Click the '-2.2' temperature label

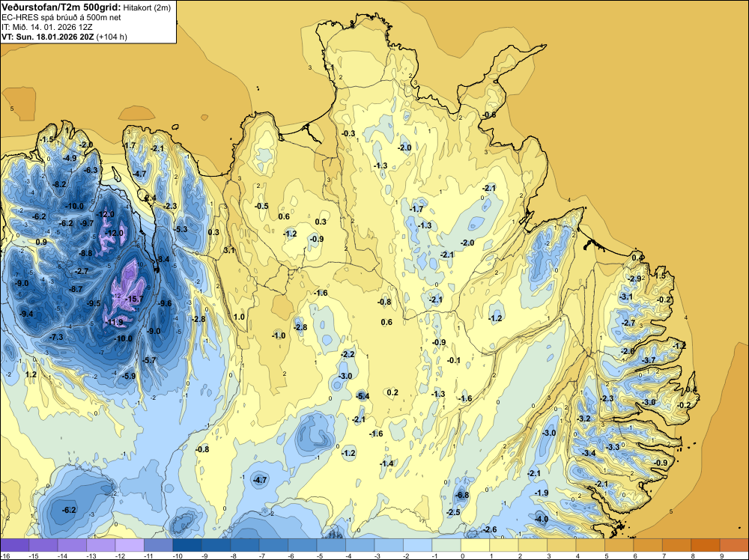348,354
